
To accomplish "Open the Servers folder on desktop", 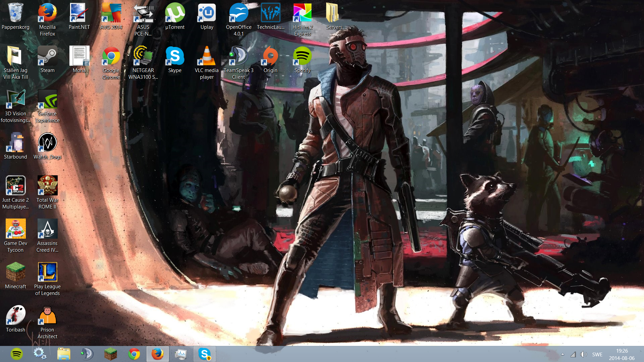I will 334,16.
